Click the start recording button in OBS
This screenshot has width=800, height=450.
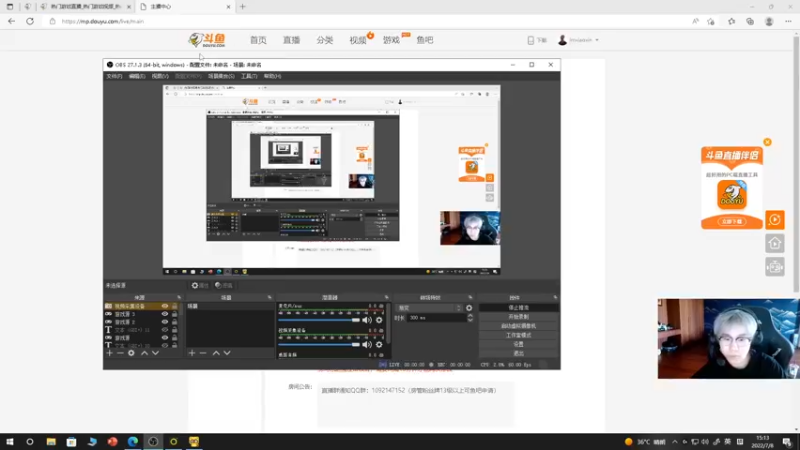tap(518, 317)
